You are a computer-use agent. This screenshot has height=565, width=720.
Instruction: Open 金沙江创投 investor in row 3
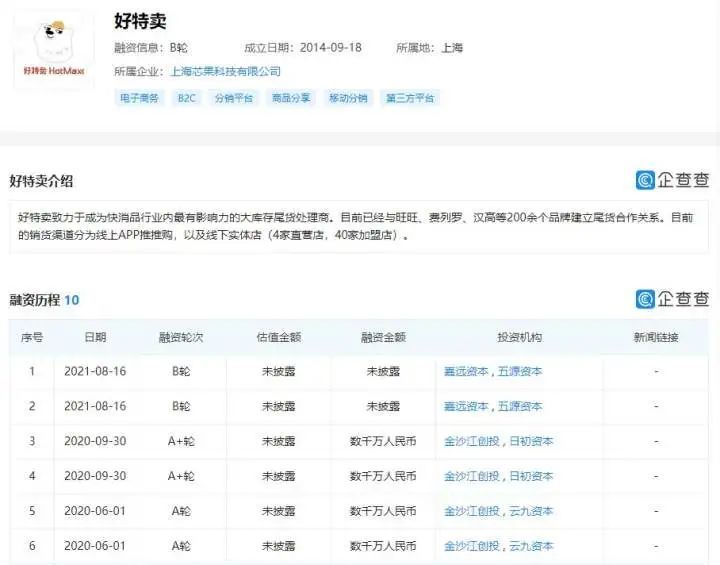472,441
